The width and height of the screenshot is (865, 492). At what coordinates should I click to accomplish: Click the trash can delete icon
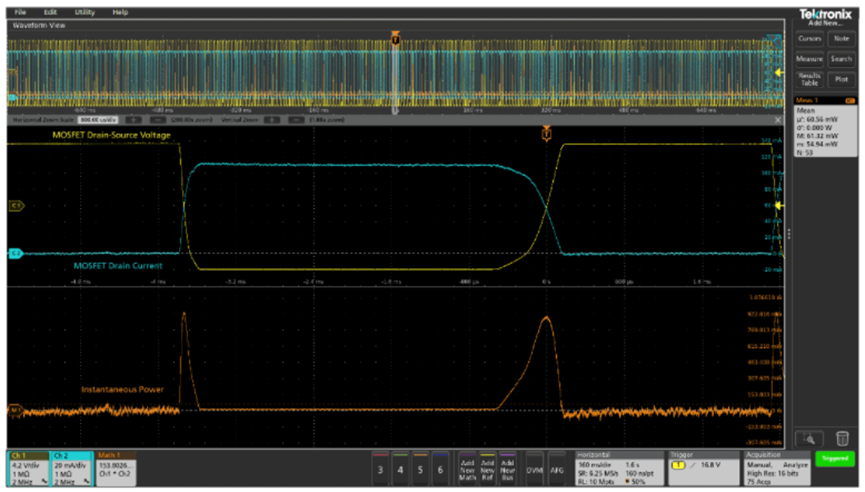point(843,438)
